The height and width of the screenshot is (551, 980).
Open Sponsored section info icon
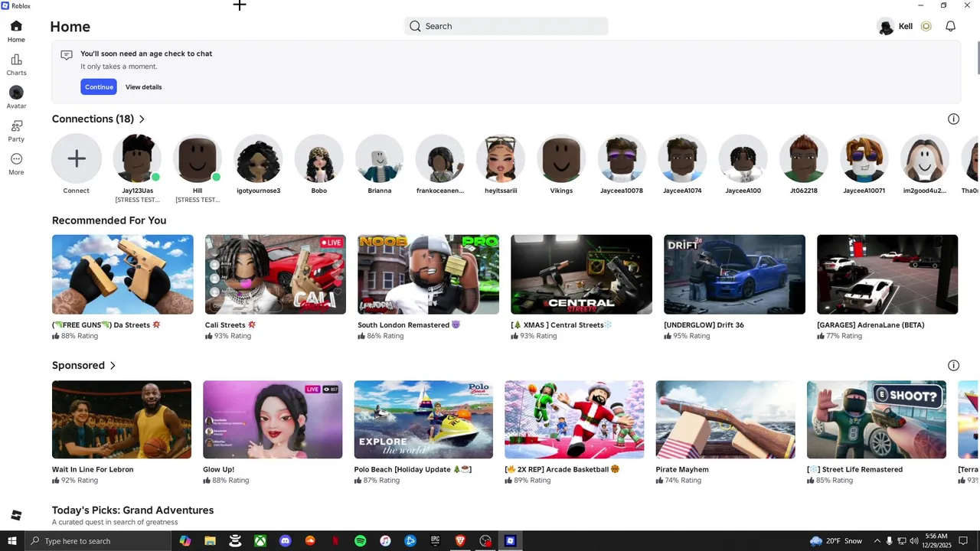point(953,366)
